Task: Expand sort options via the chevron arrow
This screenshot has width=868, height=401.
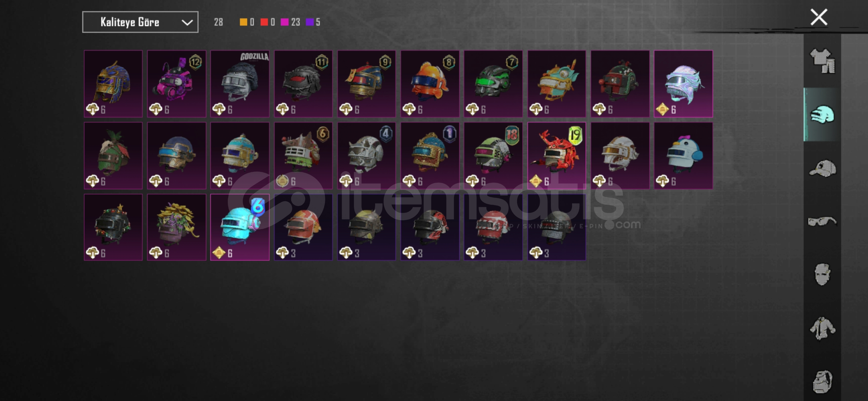Action: pyautogui.click(x=187, y=23)
